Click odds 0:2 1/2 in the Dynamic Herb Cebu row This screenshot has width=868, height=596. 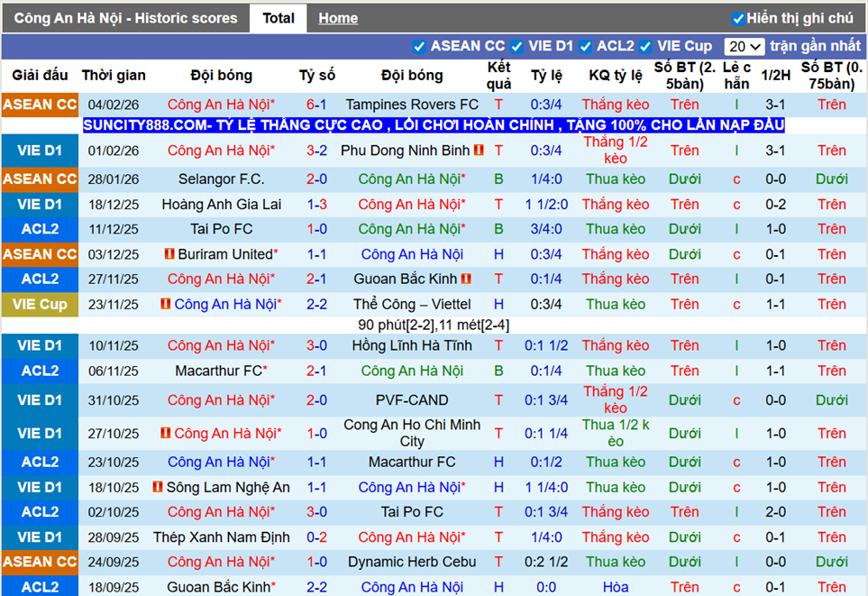(x=546, y=562)
